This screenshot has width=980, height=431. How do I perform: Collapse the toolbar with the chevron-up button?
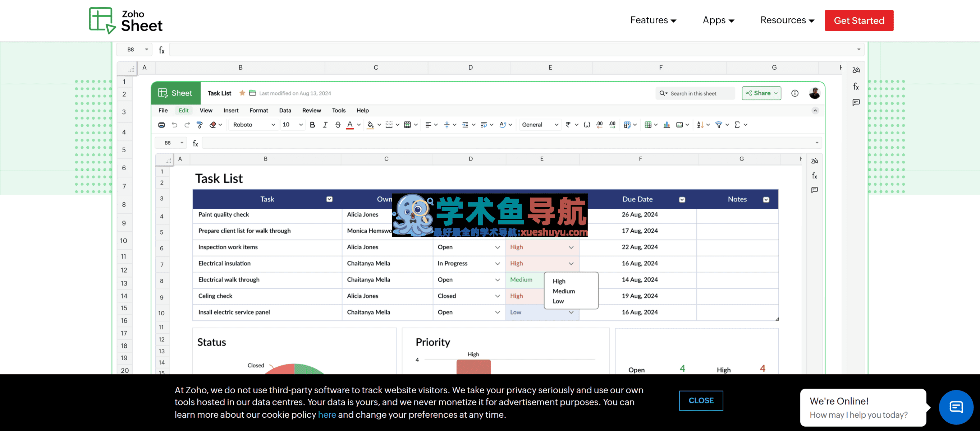tap(815, 111)
